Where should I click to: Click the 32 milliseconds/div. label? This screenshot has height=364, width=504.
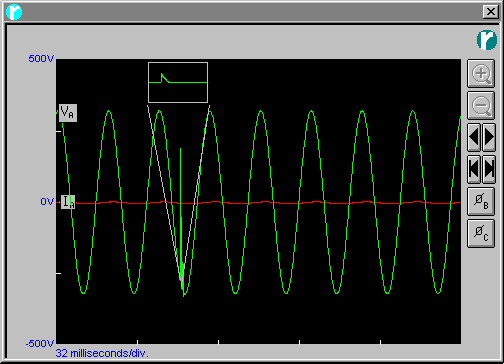click(x=102, y=353)
